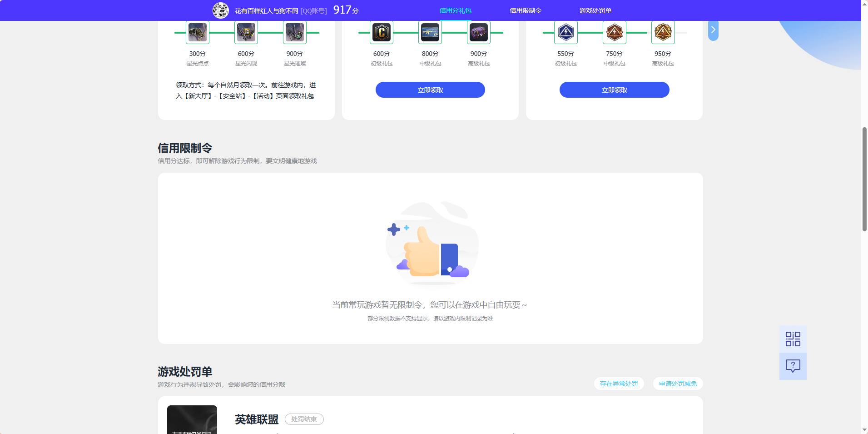Click username 花有百样红人与狗不同
Viewport: 868px width, 434px height.
click(266, 11)
